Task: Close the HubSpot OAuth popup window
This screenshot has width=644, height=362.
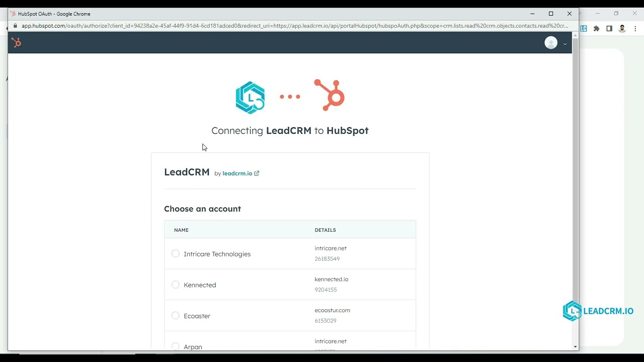Action: (570, 14)
